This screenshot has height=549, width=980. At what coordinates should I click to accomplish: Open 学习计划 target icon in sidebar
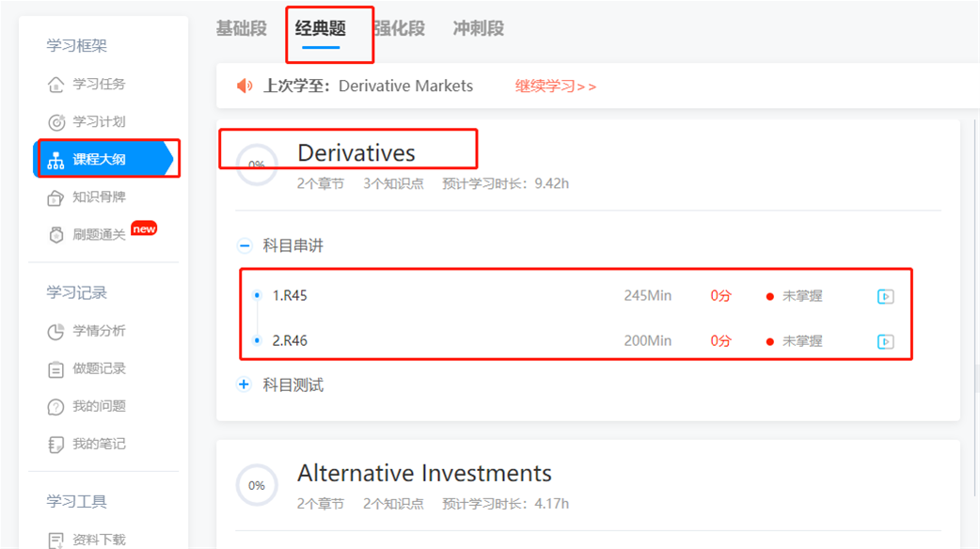pyautogui.click(x=56, y=122)
